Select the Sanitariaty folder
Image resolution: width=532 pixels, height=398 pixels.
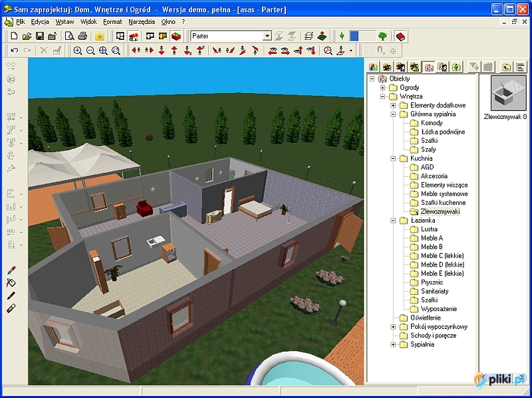click(x=435, y=291)
